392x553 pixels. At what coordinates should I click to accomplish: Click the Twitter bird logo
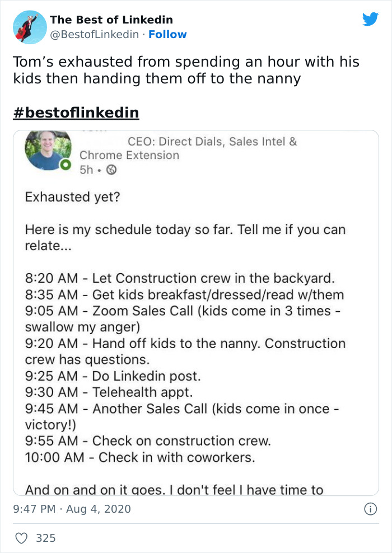pos(371,18)
